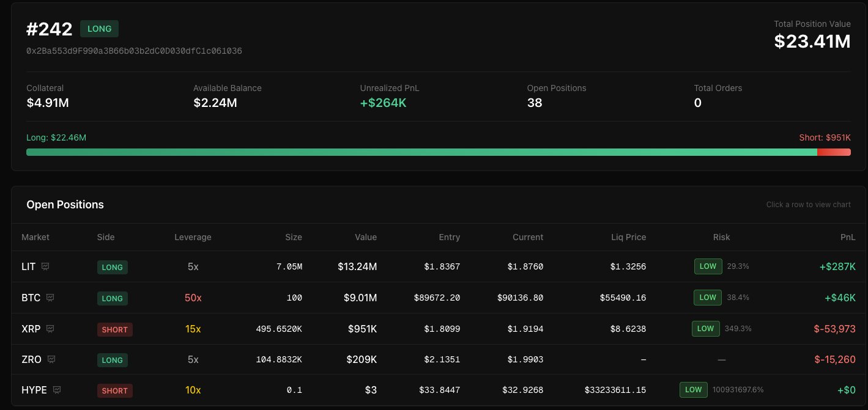This screenshot has width=868, height=410.
Task: Click the Unrealized PnL +$264K value
Action: [x=383, y=103]
